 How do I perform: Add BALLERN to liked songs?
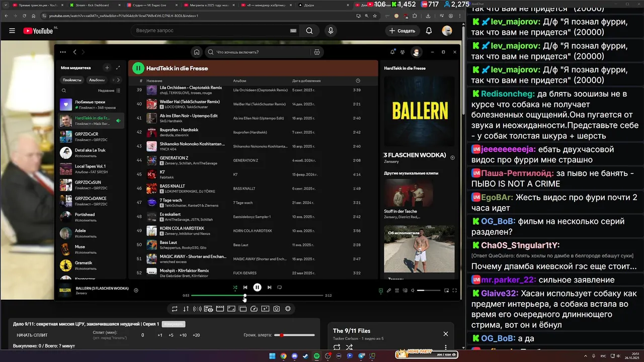point(136,290)
